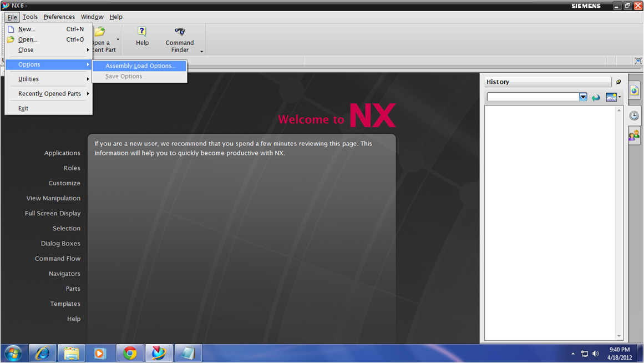This screenshot has width=644, height=363.
Task: Pin the History panel with pin icon
Action: click(618, 82)
